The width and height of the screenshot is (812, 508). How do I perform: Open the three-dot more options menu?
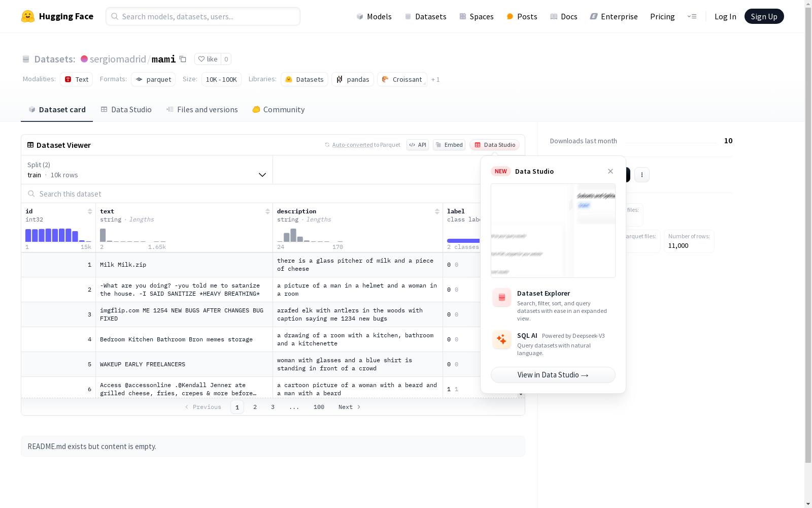coord(642,175)
